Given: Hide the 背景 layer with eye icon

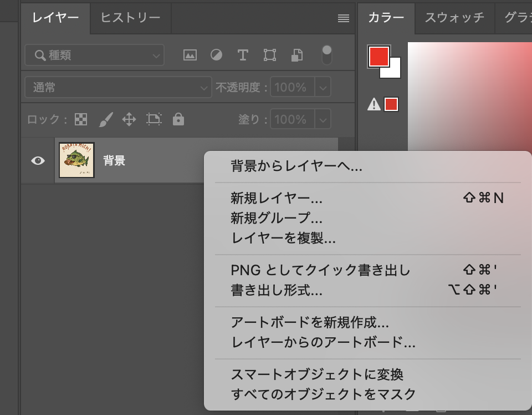Looking at the screenshot, I should point(38,161).
